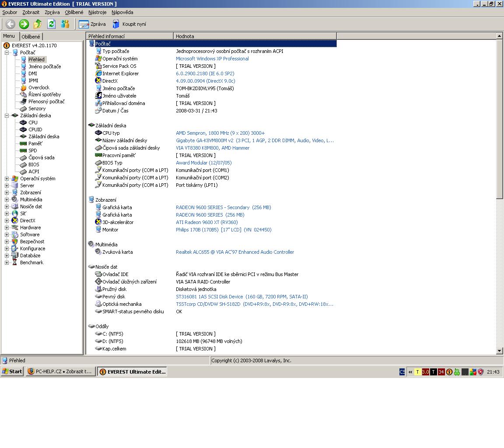The image size is (504, 448).
Task: Click the Řízení spotřeby power icon
Action: tap(23, 94)
